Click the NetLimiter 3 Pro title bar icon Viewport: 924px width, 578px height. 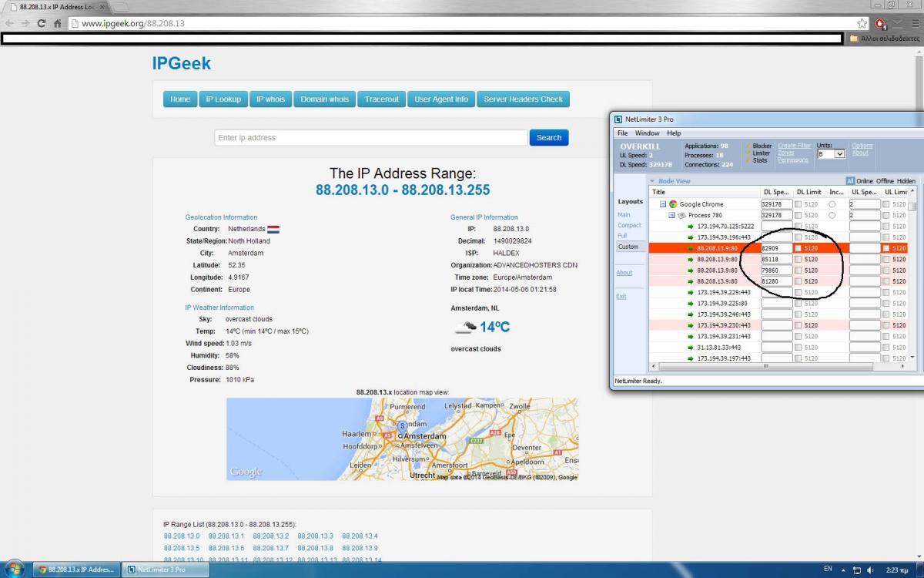[618, 119]
